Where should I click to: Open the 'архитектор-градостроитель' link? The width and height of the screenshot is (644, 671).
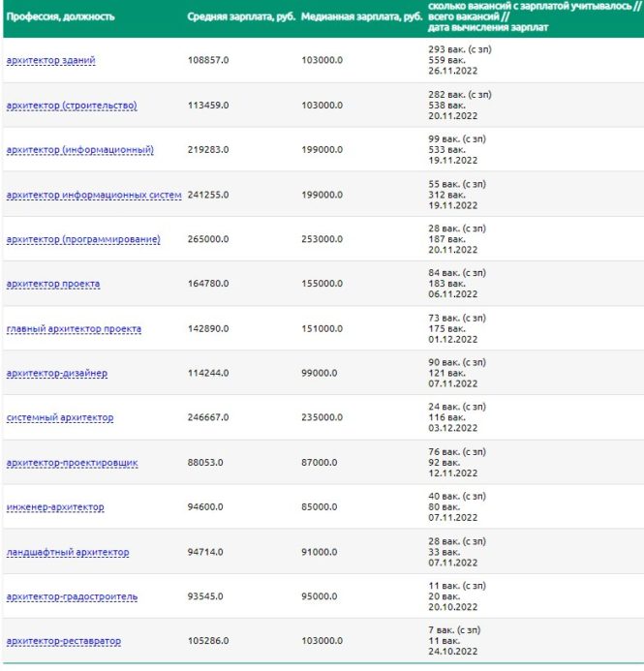click(x=72, y=596)
